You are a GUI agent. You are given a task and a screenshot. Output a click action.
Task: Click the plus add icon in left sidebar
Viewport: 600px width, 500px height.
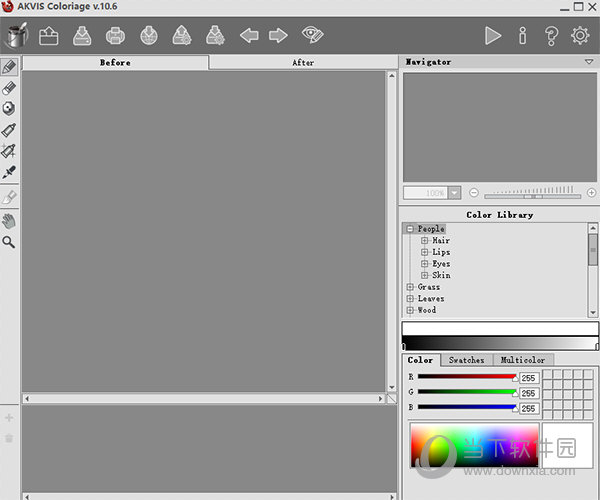(9, 417)
